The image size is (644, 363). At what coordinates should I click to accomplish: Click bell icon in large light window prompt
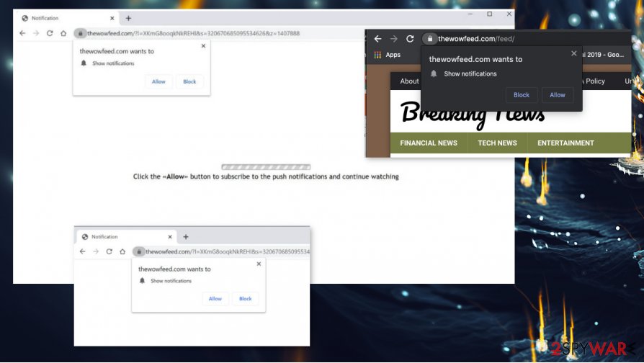(84, 63)
